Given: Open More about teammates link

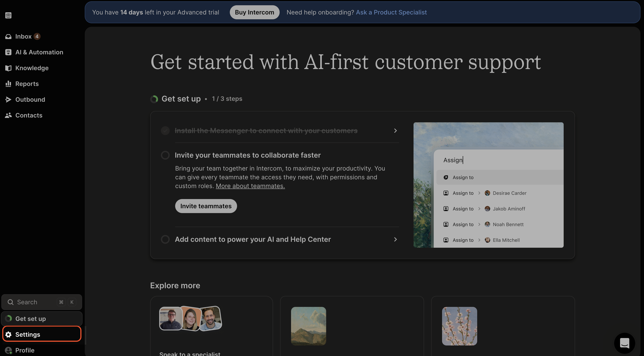Looking at the screenshot, I should [250, 186].
